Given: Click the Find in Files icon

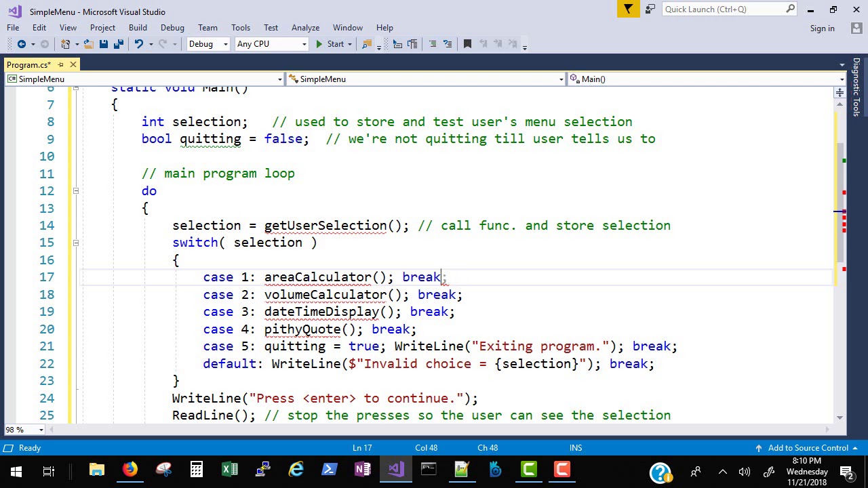Looking at the screenshot, I should point(367,44).
